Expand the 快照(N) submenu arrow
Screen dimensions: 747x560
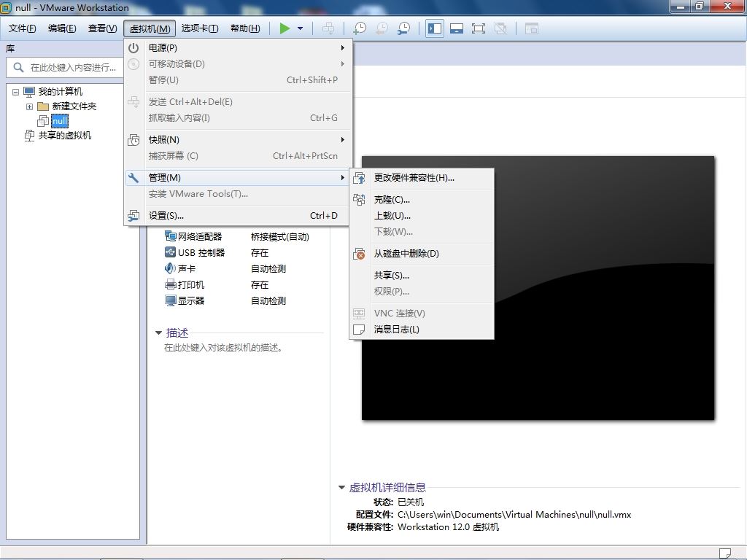pyautogui.click(x=342, y=139)
